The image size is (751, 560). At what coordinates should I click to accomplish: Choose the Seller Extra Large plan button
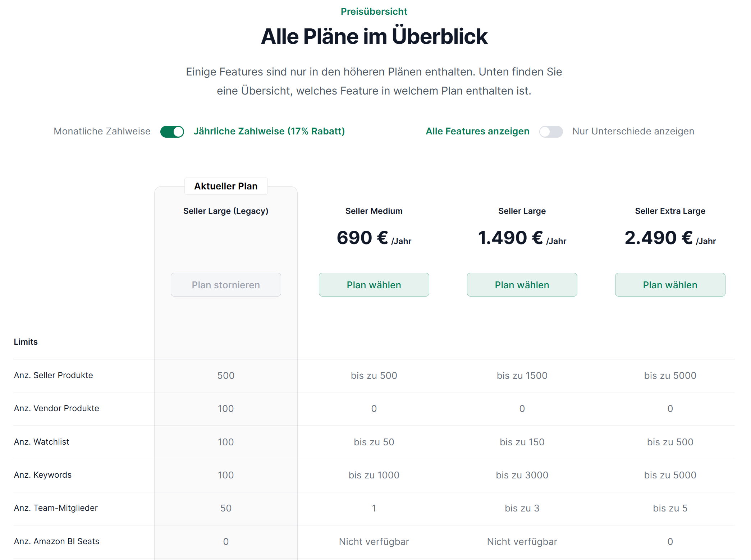click(670, 285)
